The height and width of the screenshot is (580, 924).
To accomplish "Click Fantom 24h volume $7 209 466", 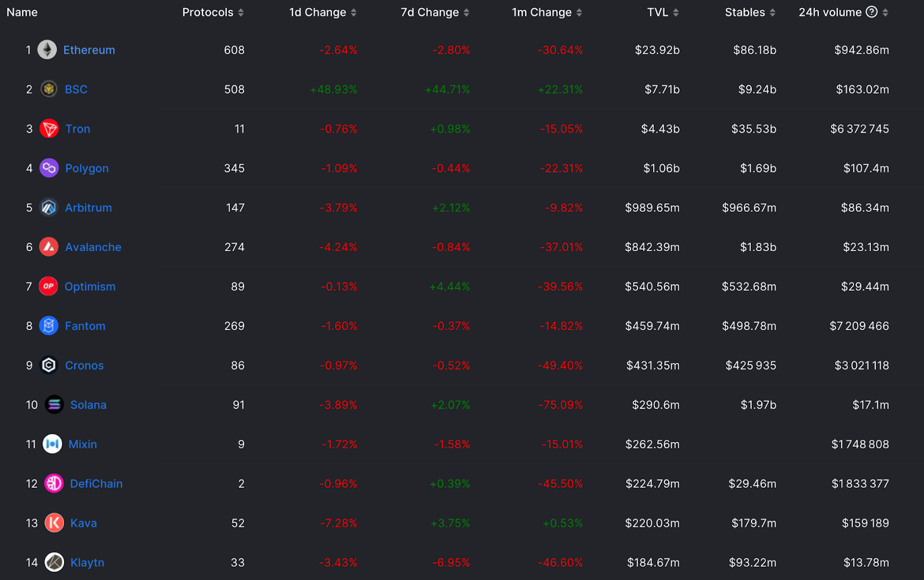I will [859, 326].
